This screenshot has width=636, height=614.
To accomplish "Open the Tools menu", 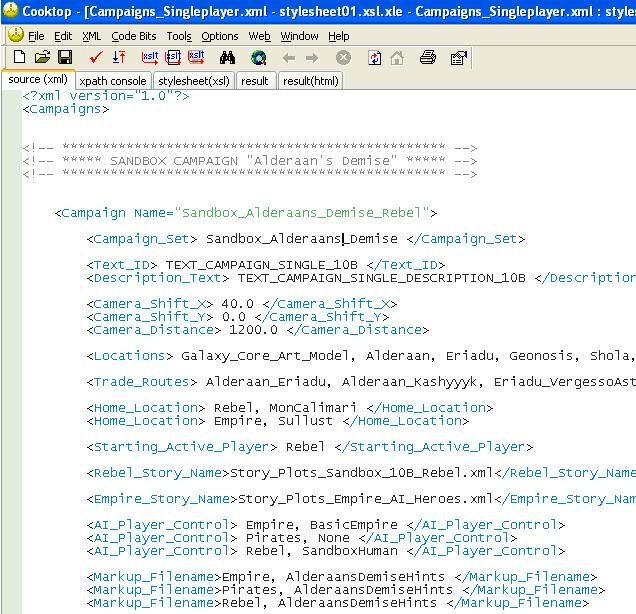I will click(179, 36).
